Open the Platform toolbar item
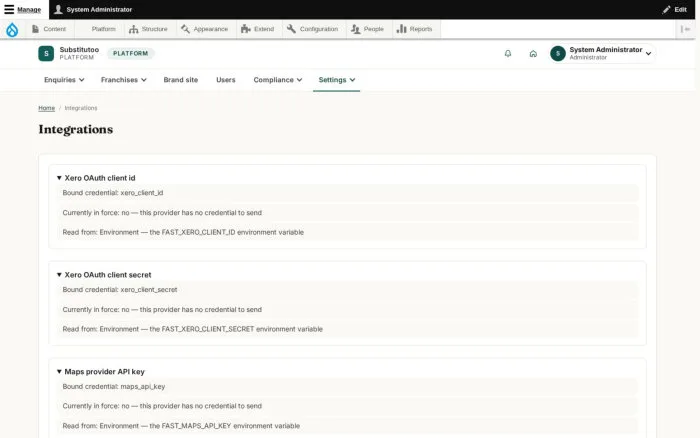Screen dimensions: 700x438 (x=99, y=29)
